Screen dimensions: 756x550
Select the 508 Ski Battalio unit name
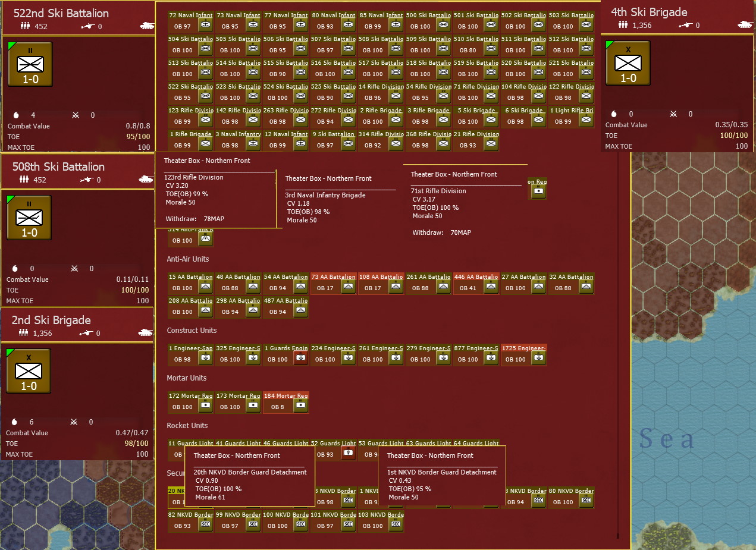381,39
